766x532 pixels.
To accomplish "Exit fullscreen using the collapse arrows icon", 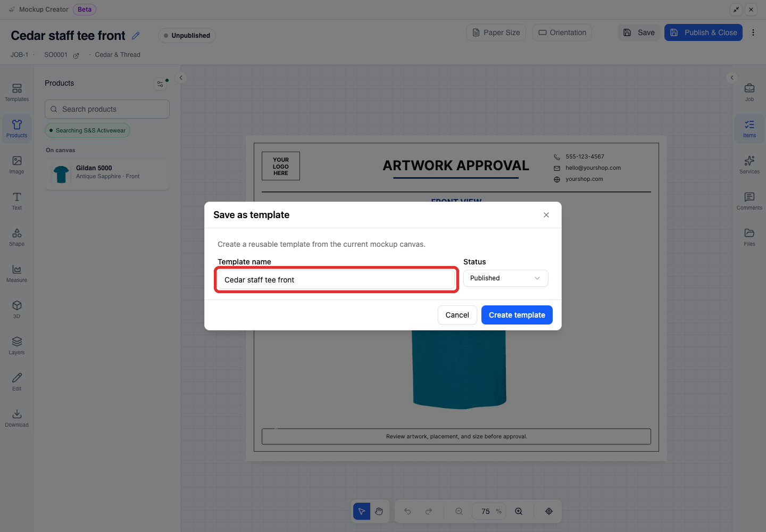I will pos(736,10).
